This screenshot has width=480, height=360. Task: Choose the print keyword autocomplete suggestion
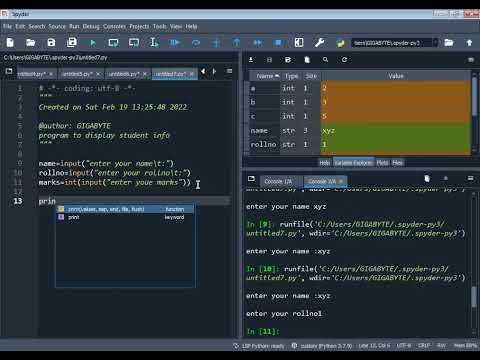[125, 217]
